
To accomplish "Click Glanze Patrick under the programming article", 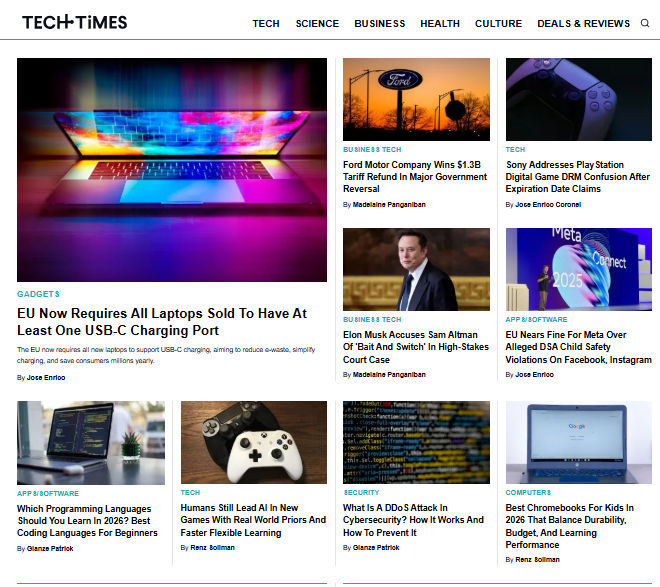I will [50, 549].
